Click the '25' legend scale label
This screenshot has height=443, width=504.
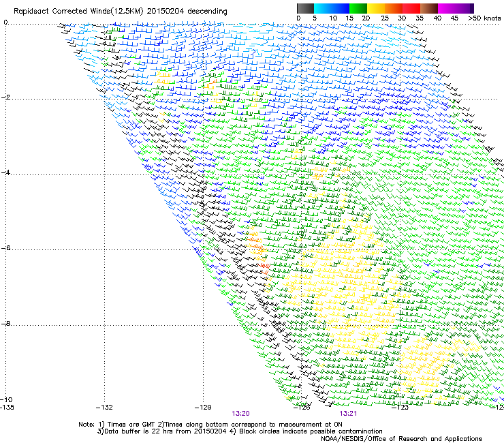point(385,18)
